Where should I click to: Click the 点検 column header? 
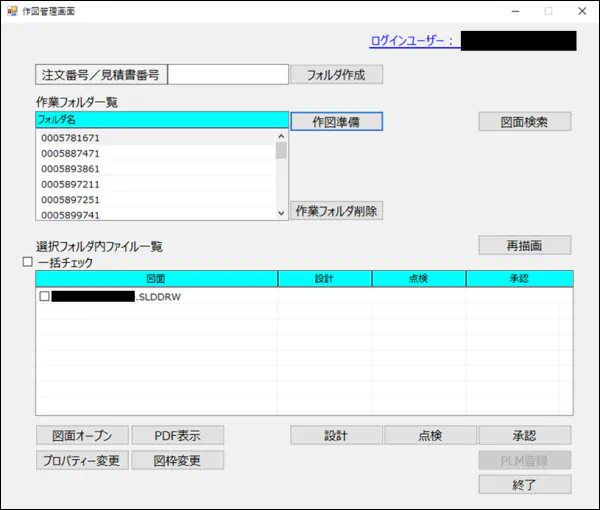[x=419, y=279]
